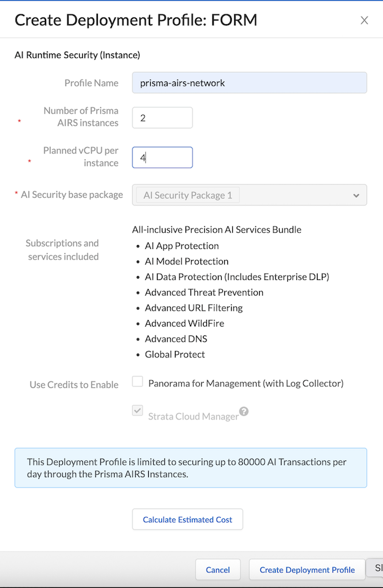This screenshot has width=383, height=588.
Task: Cancel the deployment profile creation
Action: tap(218, 569)
